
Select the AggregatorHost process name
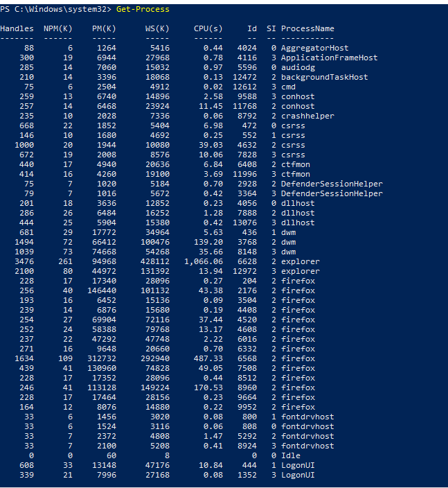pyautogui.click(x=314, y=48)
